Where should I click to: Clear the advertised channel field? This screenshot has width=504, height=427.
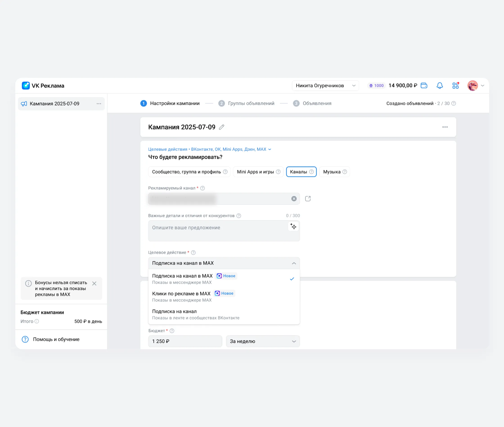coord(294,199)
